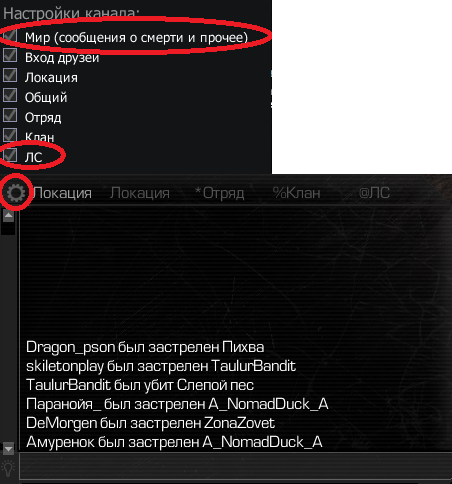This screenshot has height=484, width=452.
Task: Uncheck the Клан channel checkbox
Action: pos(10,135)
